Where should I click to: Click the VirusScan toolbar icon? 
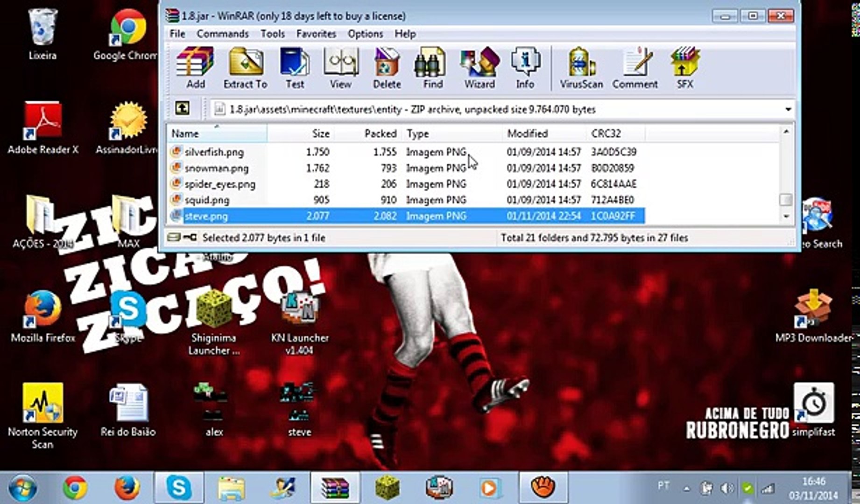click(581, 68)
